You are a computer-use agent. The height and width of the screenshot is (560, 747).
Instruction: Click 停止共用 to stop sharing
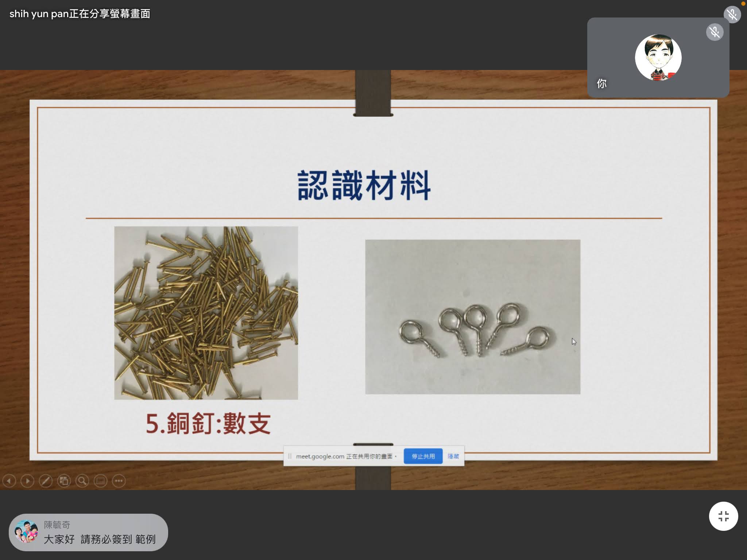pos(423,456)
